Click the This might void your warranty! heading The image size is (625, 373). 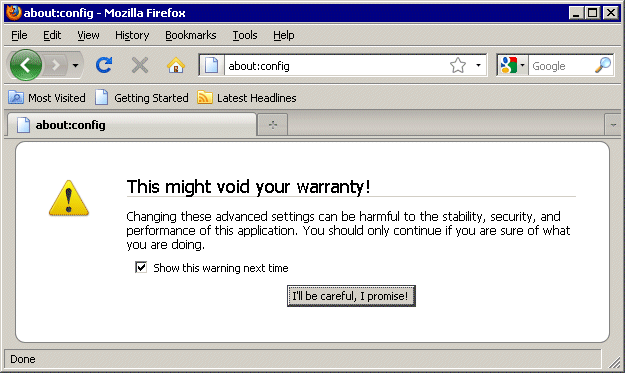point(248,186)
